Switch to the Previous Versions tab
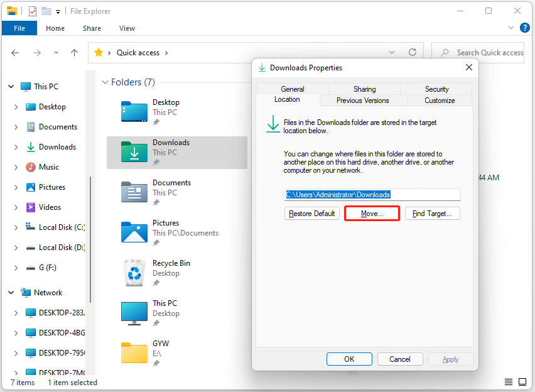535x392 pixels. 363,100
